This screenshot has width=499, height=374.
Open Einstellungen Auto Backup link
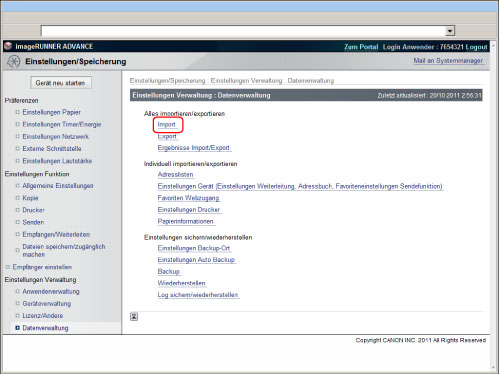[196, 260]
